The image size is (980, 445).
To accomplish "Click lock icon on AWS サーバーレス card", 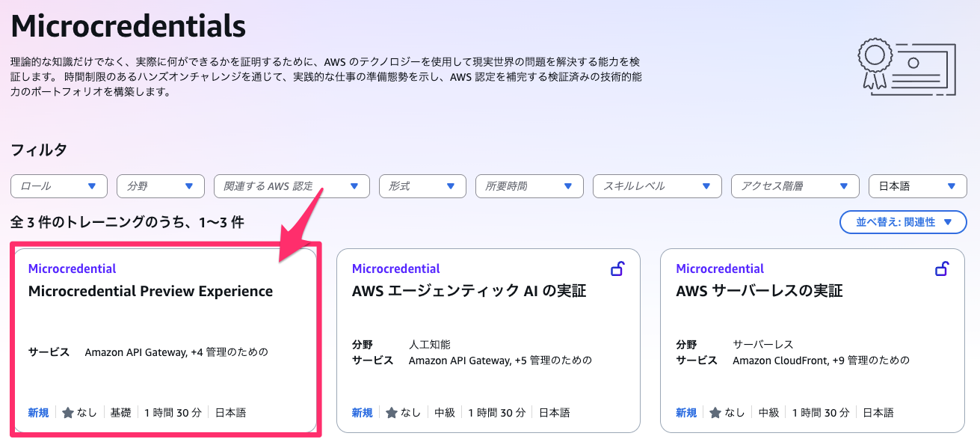I will pos(942,268).
